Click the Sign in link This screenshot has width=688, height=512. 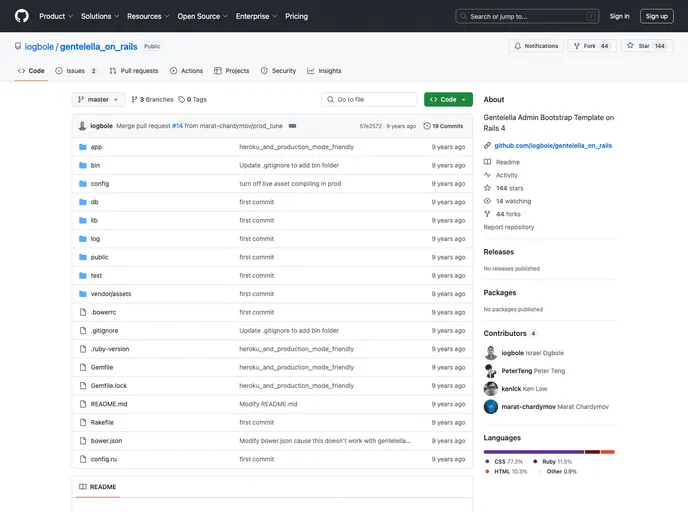[x=619, y=16]
